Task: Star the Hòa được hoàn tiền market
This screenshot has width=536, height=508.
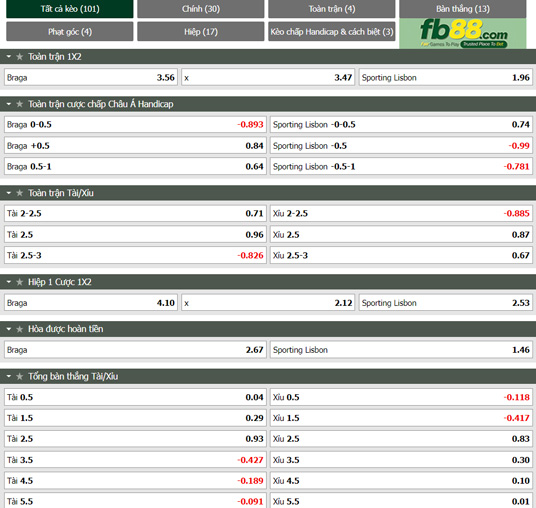Action: (x=19, y=329)
